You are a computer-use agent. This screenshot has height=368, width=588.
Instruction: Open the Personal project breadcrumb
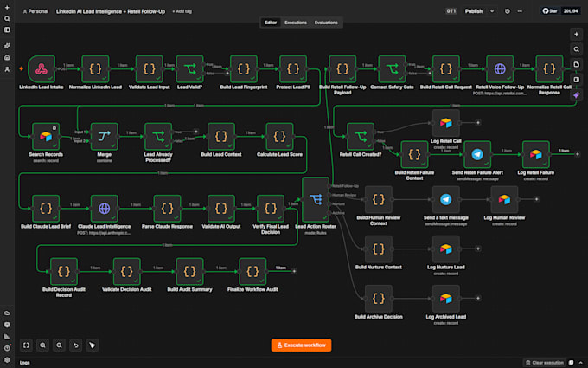coord(35,11)
